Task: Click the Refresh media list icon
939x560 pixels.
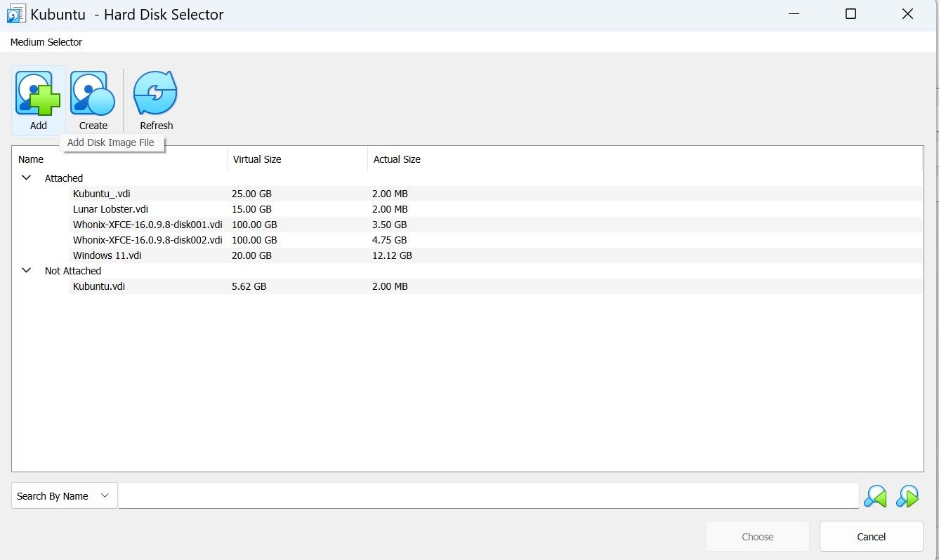Action: tap(155, 93)
